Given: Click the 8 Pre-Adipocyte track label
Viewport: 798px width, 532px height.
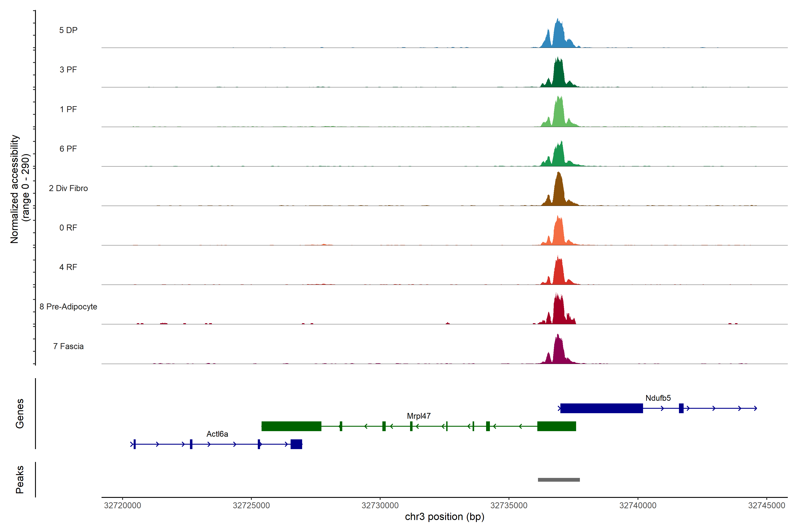Looking at the screenshot, I should tap(68, 307).
